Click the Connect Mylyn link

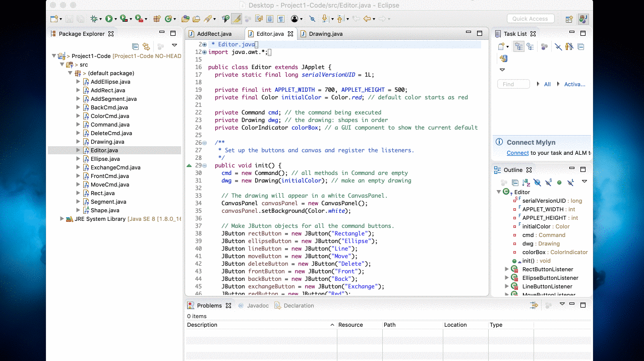pyautogui.click(x=517, y=153)
